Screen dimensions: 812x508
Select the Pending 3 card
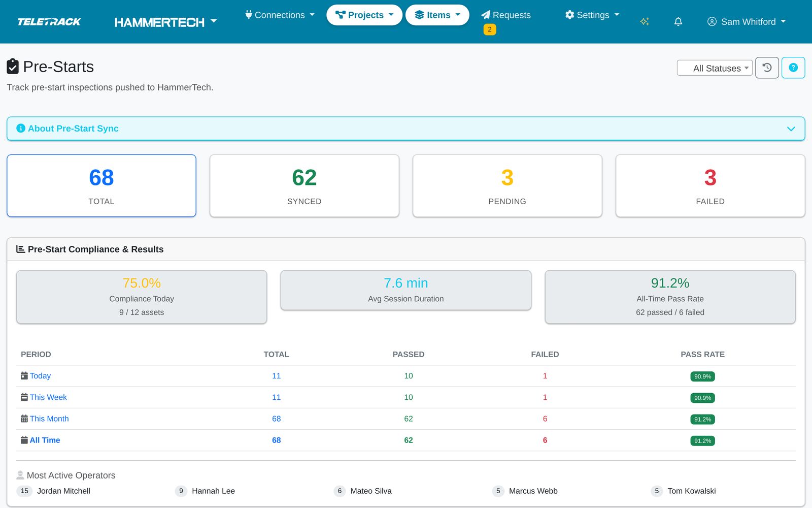pyautogui.click(x=507, y=186)
